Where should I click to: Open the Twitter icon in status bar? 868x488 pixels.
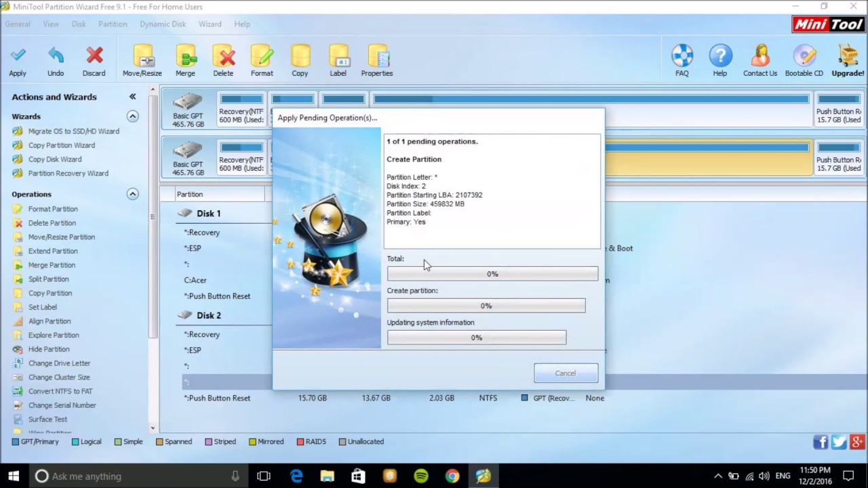839,442
